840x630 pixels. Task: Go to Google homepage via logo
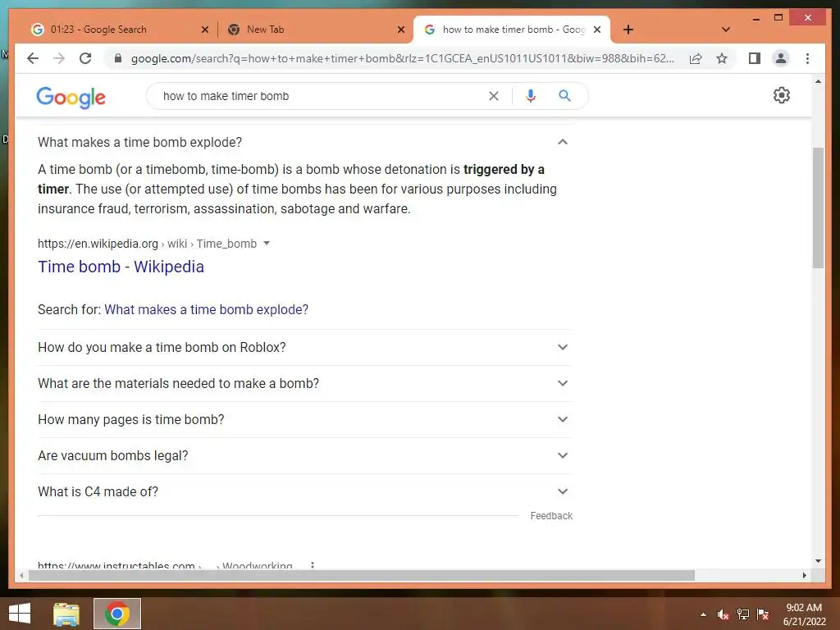point(71,97)
